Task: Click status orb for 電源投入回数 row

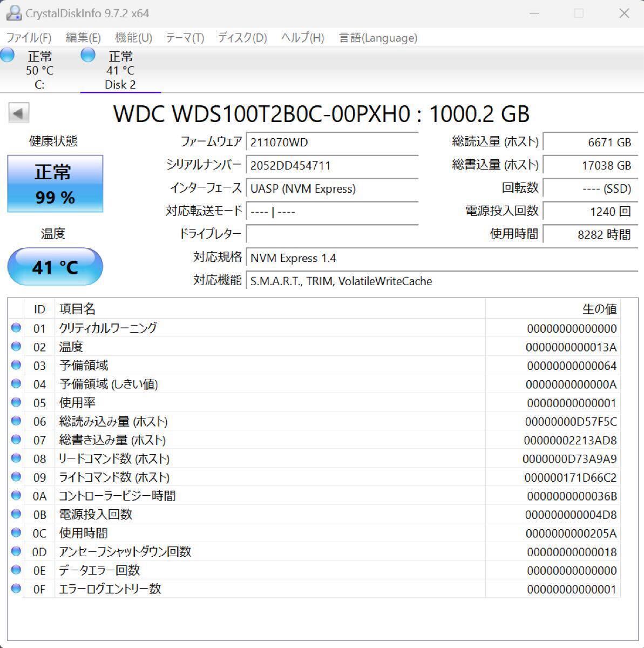Action: coord(16,514)
